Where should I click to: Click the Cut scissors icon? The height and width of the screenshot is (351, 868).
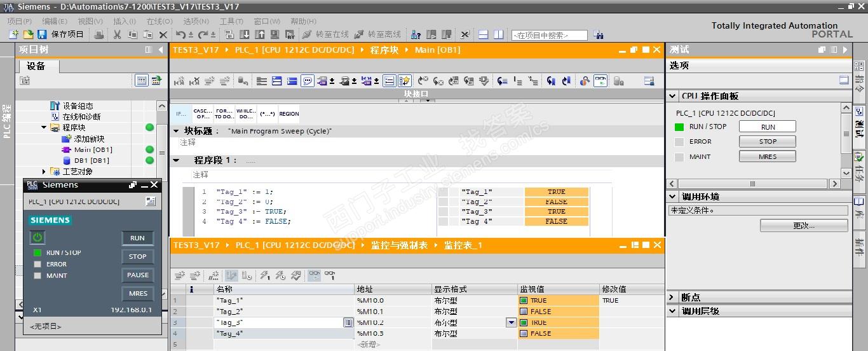[117, 34]
